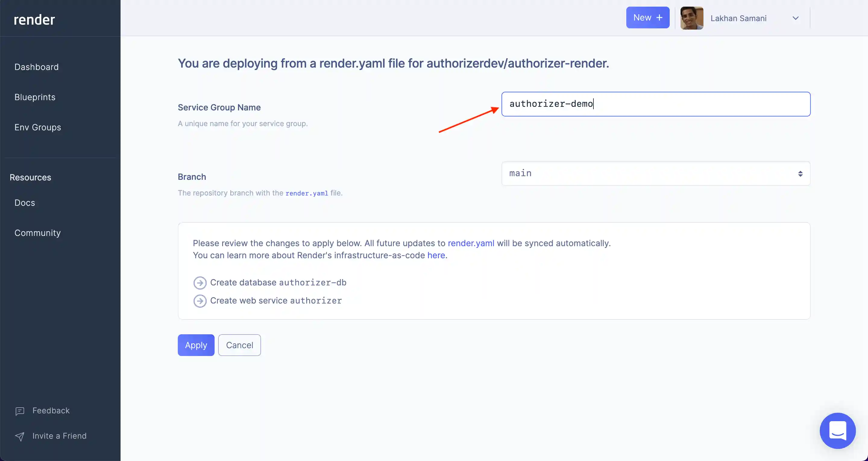The height and width of the screenshot is (461, 868).
Task: Follow the render.yaml link in the review text
Action: pyautogui.click(x=471, y=243)
